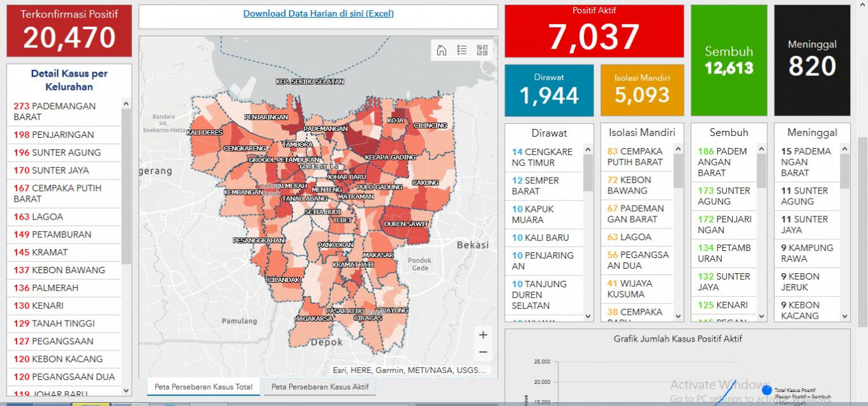Image resolution: width=868 pixels, height=406 pixels.
Task: Select 63 LAGOA in Isolasi Mandiri list
Action: point(637,237)
